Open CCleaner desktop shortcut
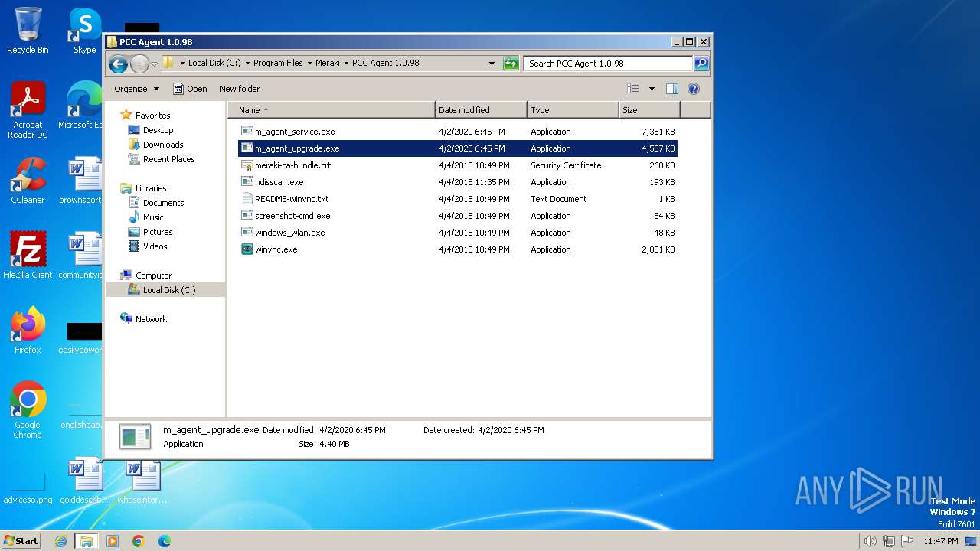This screenshot has height=551, width=980. [x=28, y=181]
